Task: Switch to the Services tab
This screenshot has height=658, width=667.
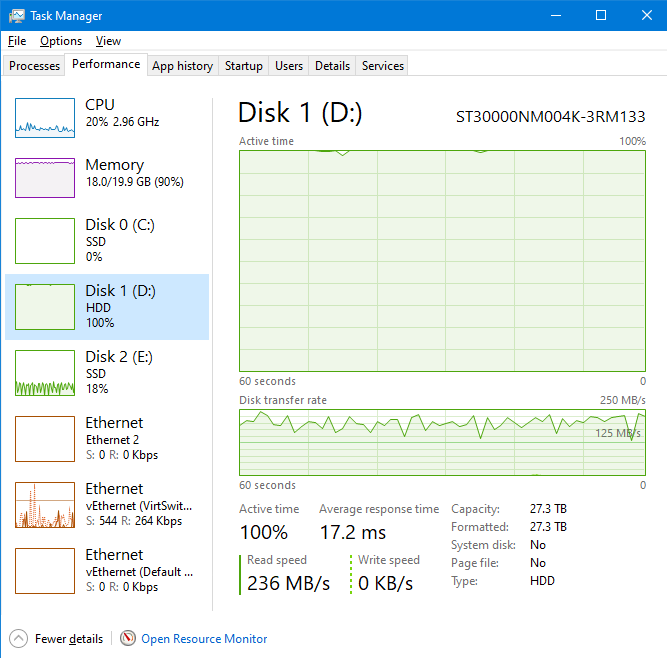Action: click(383, 66)
